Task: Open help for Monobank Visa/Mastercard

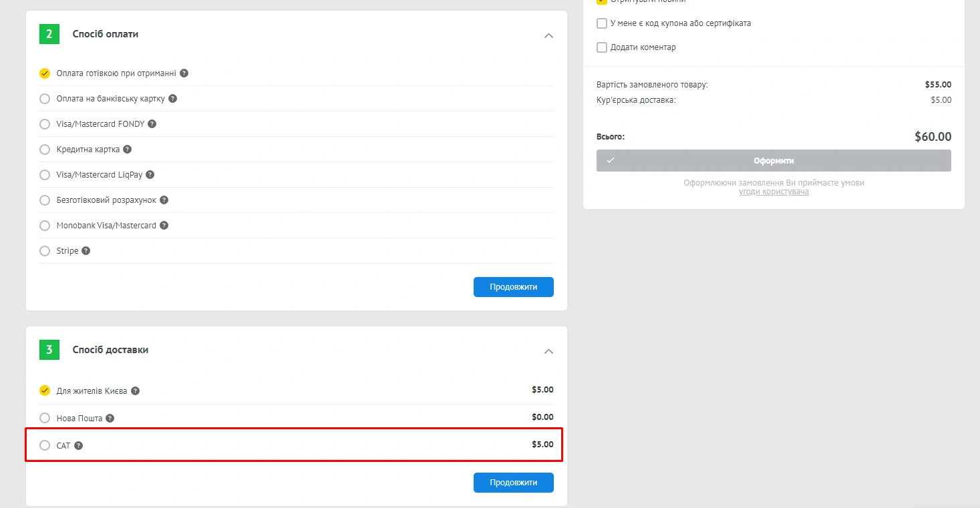Action: (164, 226)
